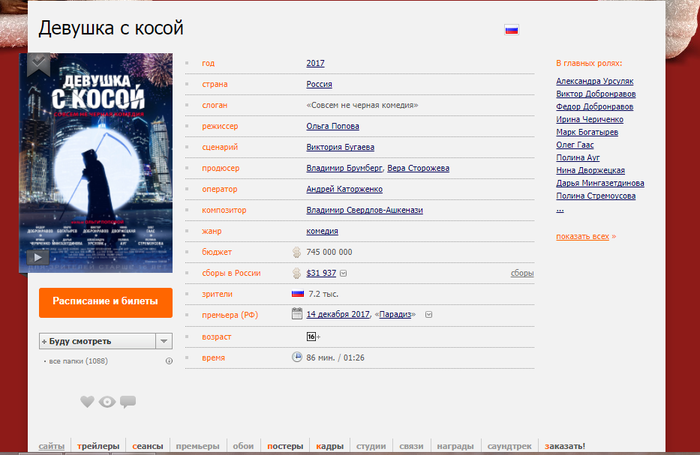Click the Russian flag icon near the title
This screenshot has height=455, width=700.
511,30
